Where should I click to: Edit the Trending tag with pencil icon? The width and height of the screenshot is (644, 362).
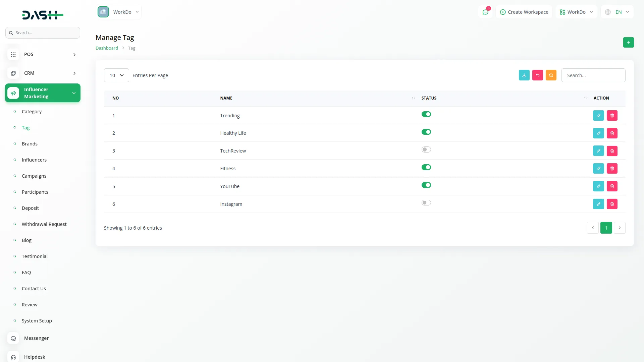pyautogui.click(x=598, y=115)
